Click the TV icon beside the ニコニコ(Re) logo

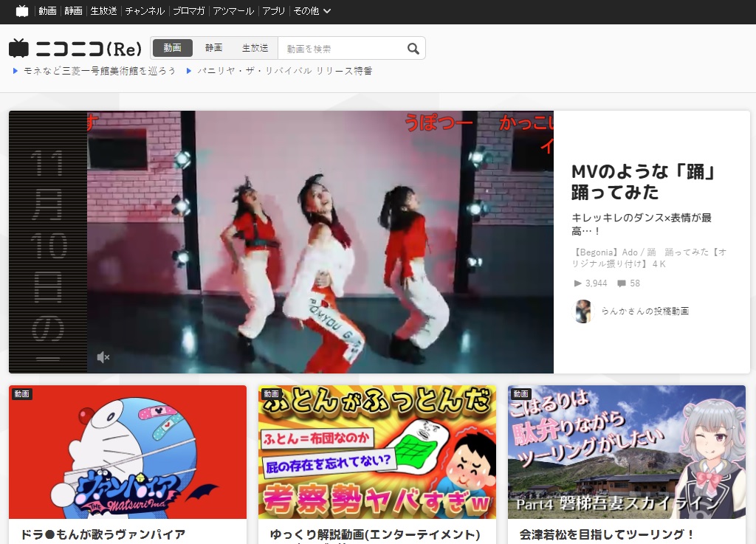click(20, 47)
